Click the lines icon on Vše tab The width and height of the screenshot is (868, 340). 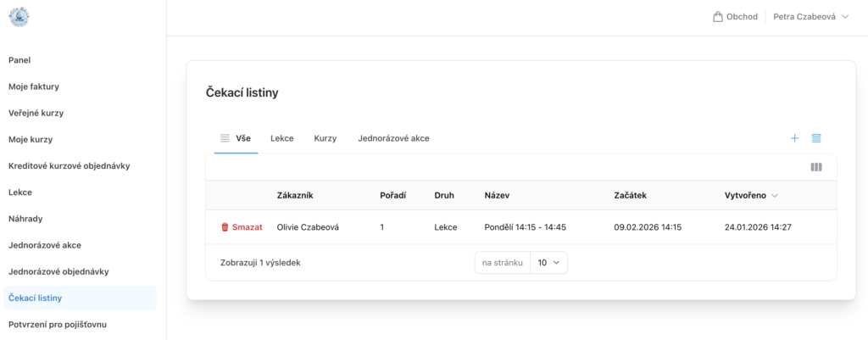pos(225,138)
